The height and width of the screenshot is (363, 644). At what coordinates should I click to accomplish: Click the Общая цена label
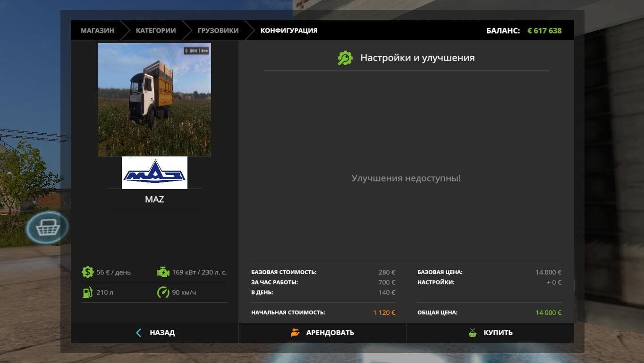click(437, 312)
